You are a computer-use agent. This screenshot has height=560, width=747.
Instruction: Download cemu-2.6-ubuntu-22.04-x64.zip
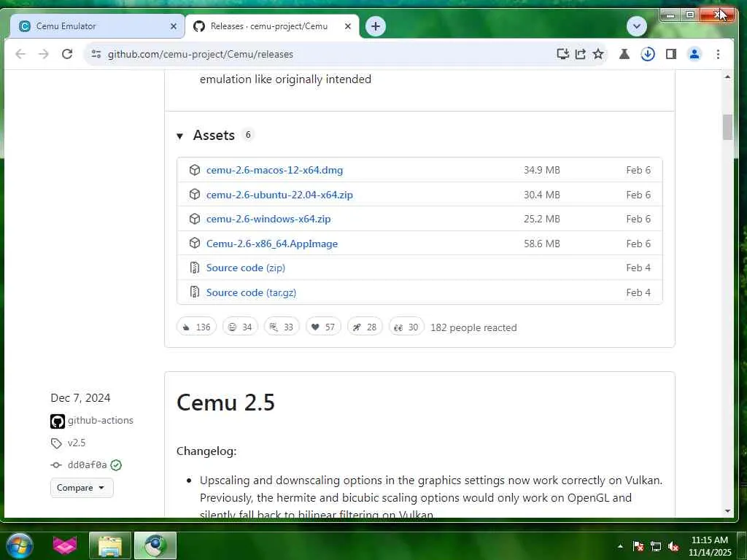tap(279, 195)
